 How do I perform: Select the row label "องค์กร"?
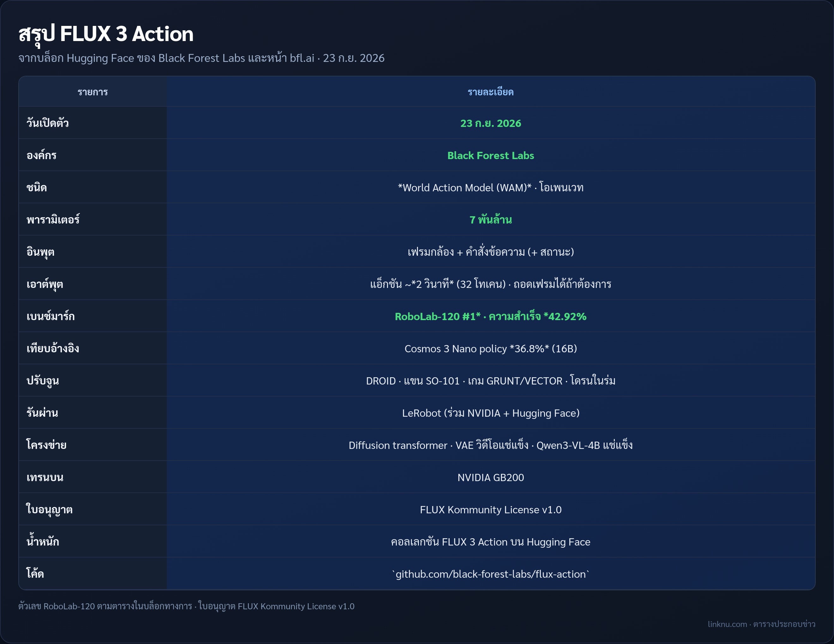pyautogui.click(x=41, y=155)
